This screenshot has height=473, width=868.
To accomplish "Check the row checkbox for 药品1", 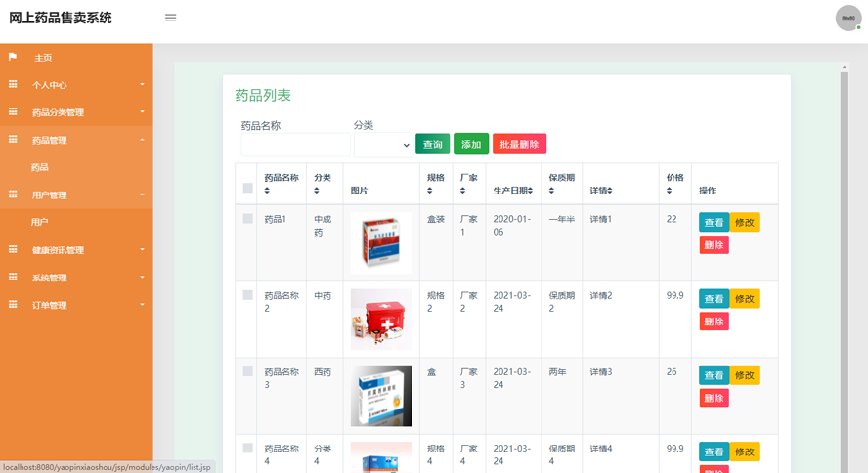I will pos(248,219).
